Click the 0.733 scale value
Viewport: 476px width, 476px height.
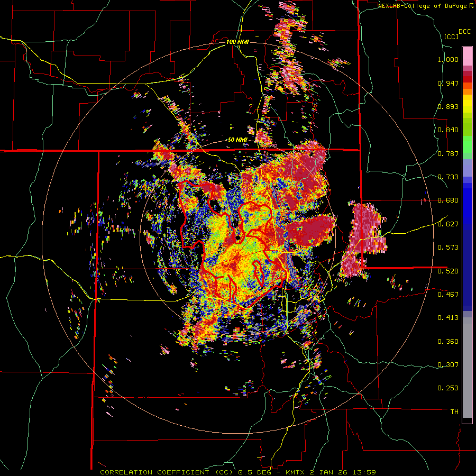448,177
